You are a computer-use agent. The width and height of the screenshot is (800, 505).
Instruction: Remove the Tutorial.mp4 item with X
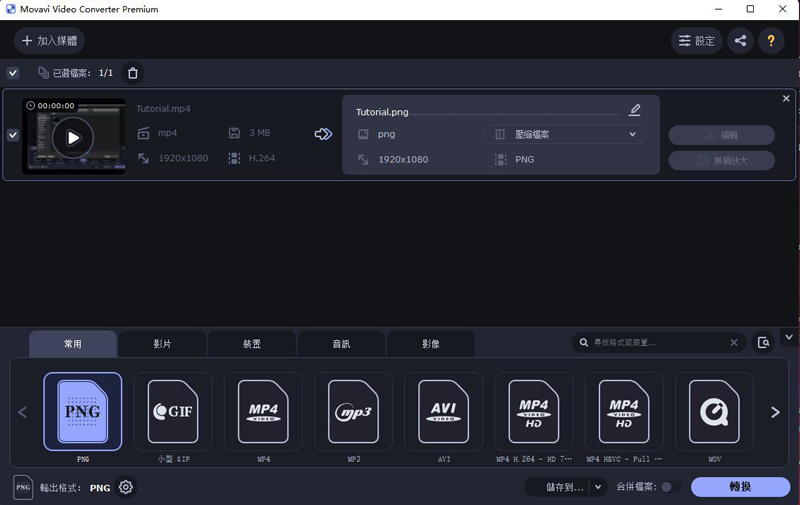coord(786,98)
